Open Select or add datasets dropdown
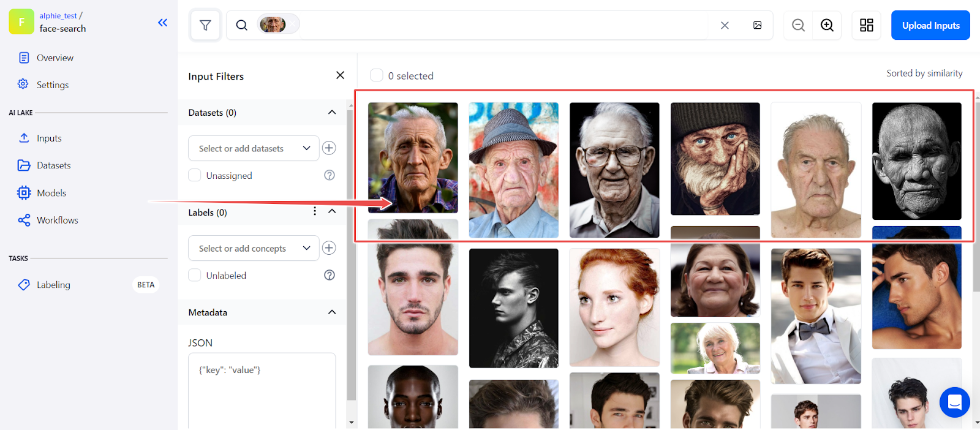Screen dimensions: 980x430 point(254,148)
